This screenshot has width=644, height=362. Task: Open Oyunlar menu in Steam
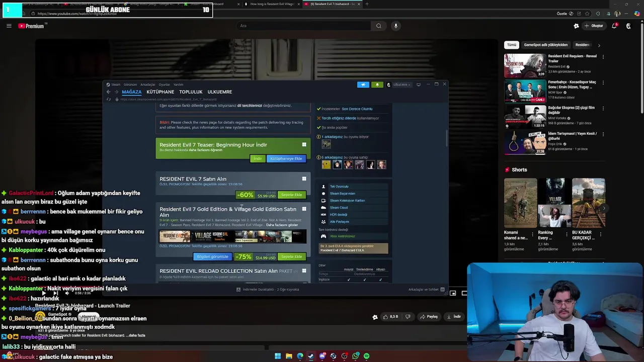[x=164, y=84]
